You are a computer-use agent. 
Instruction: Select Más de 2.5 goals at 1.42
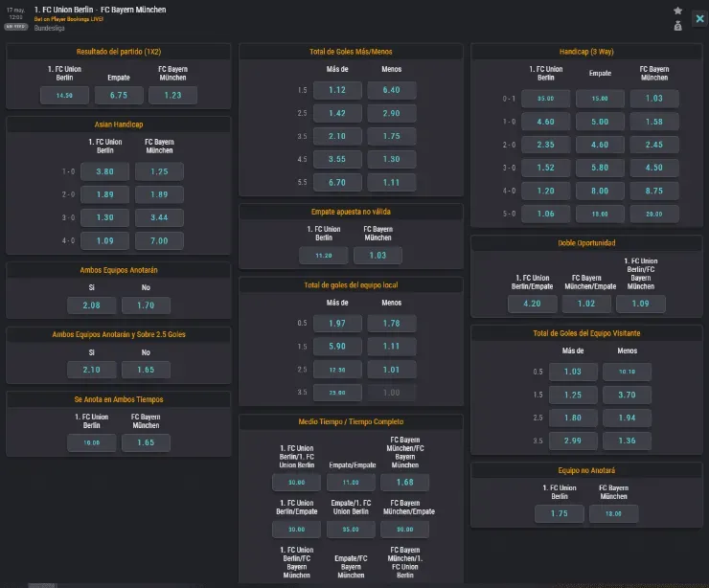click(x=336, y=113)
